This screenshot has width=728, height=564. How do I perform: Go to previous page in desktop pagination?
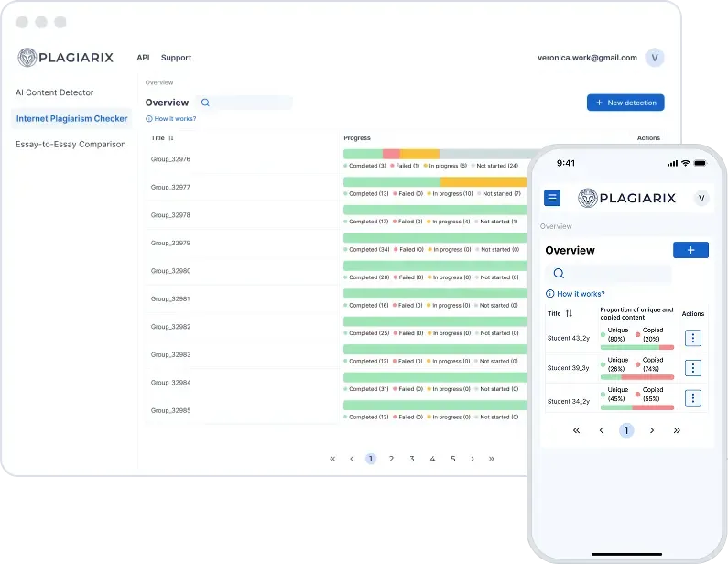352,459
